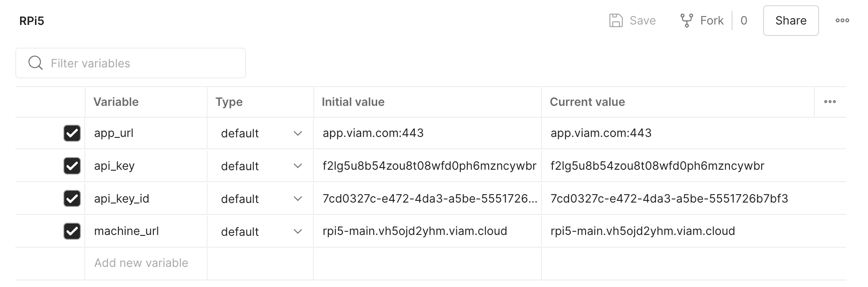Select the Fork icon
The height and width of the screenshot is (287, 868).
click(686, 20)
